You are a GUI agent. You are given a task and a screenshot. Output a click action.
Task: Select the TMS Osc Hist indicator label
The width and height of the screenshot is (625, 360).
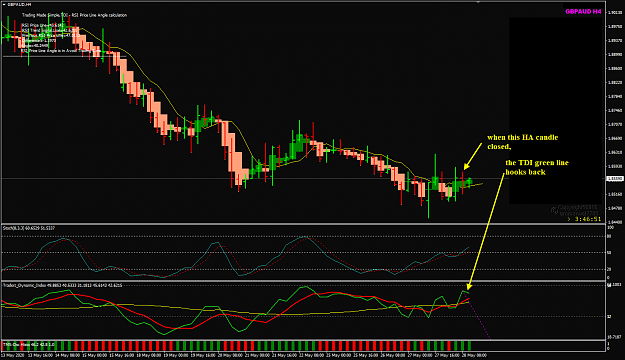click(28, 344)
